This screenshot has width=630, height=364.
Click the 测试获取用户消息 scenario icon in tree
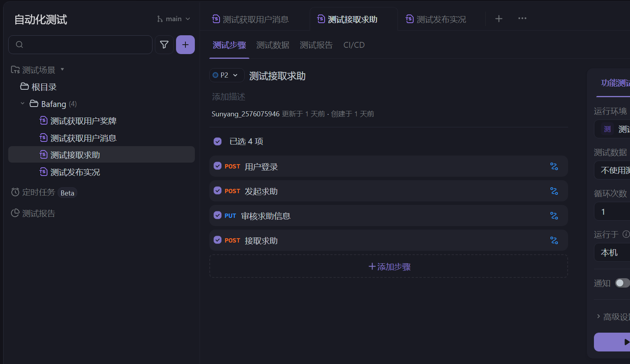coord(44,138)
